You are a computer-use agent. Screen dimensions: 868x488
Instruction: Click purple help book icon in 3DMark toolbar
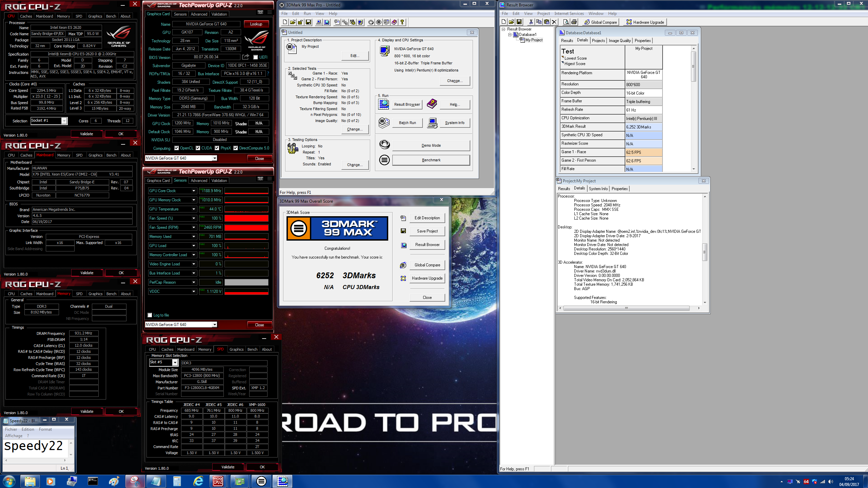point(394,22)
